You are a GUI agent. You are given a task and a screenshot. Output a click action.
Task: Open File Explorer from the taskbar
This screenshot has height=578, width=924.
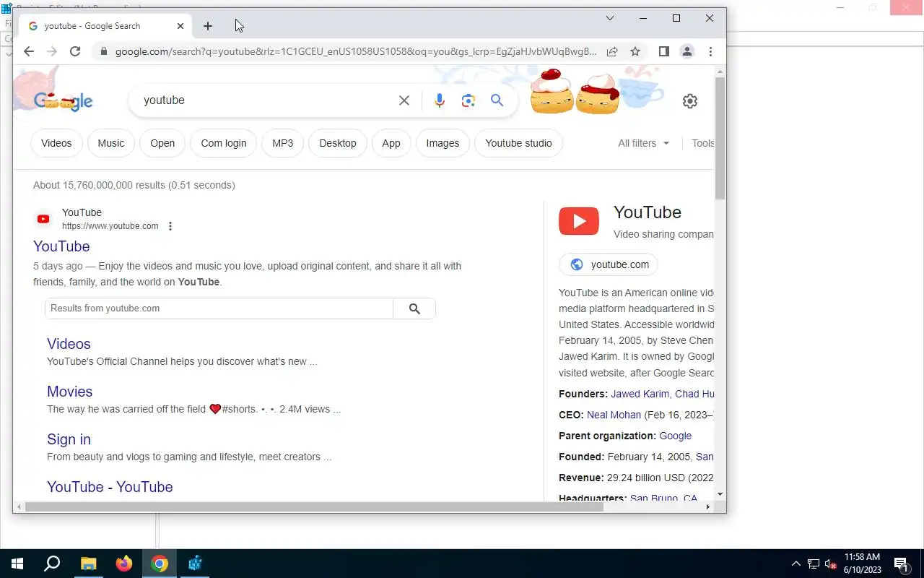point(88,564)
